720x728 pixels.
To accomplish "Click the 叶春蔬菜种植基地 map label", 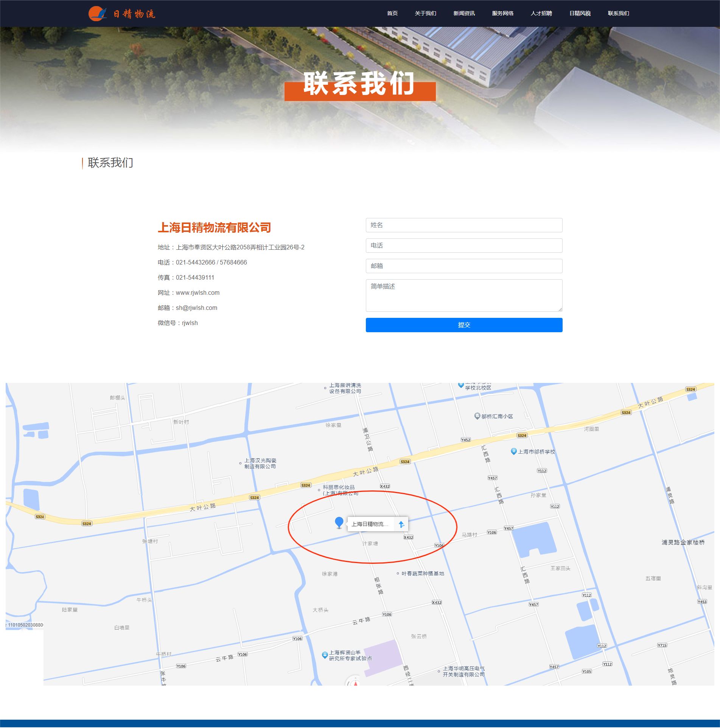I will (423, 574).
